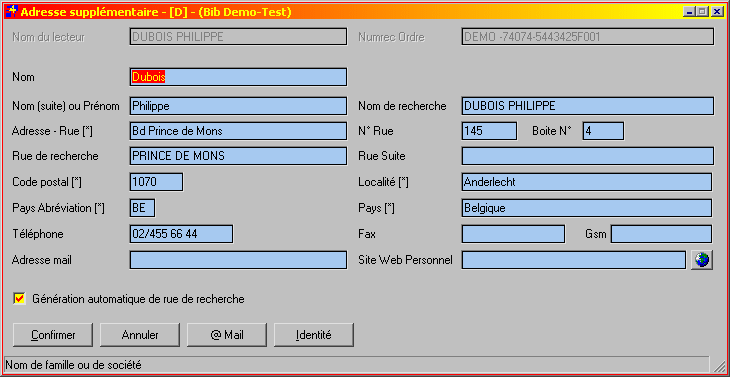This screenshot has height=377, width=730.
Task: Edit the Adresse - Rue field
Action: click(x=238, y=131)
